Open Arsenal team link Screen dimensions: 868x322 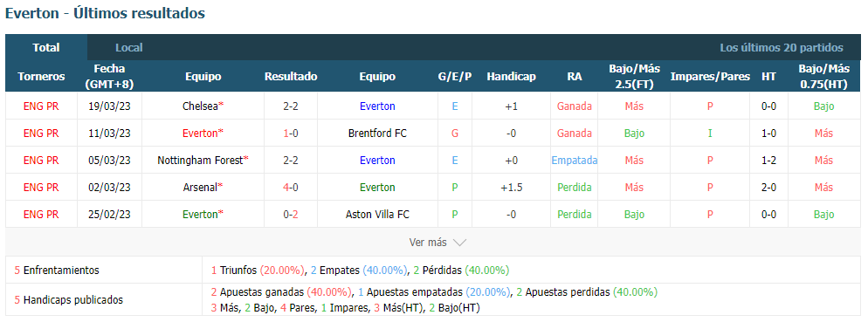tap(200, 188)
